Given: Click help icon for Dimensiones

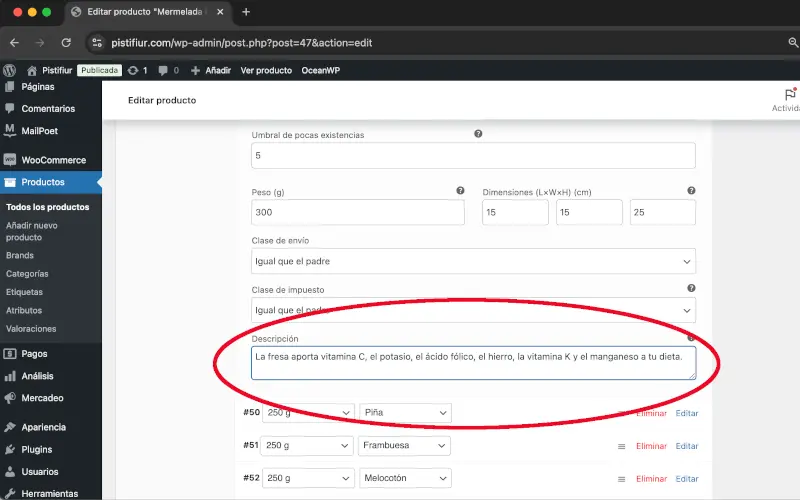Looking at the screenshot, I should tap(691, 190).
